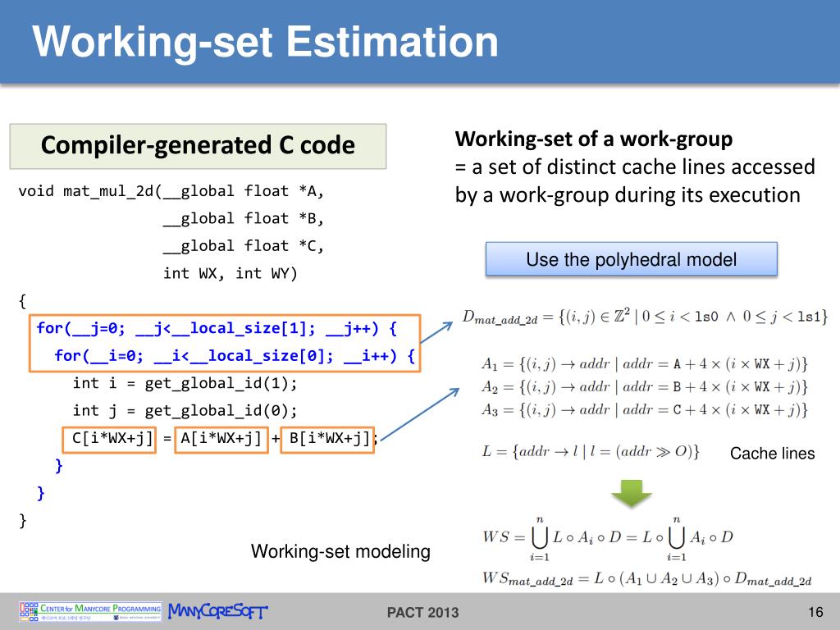Click the PACT 2013 footer text
The width and height of the screenshot is (840, 630).
pyautogui.click(x=422, y=612)
